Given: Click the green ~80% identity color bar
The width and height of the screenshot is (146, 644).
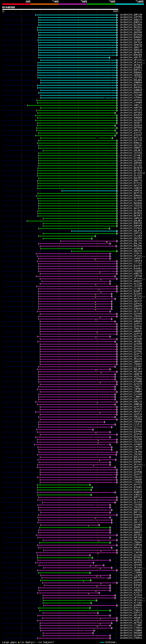Looking at the screenshot, I should (x=101, y=4).
